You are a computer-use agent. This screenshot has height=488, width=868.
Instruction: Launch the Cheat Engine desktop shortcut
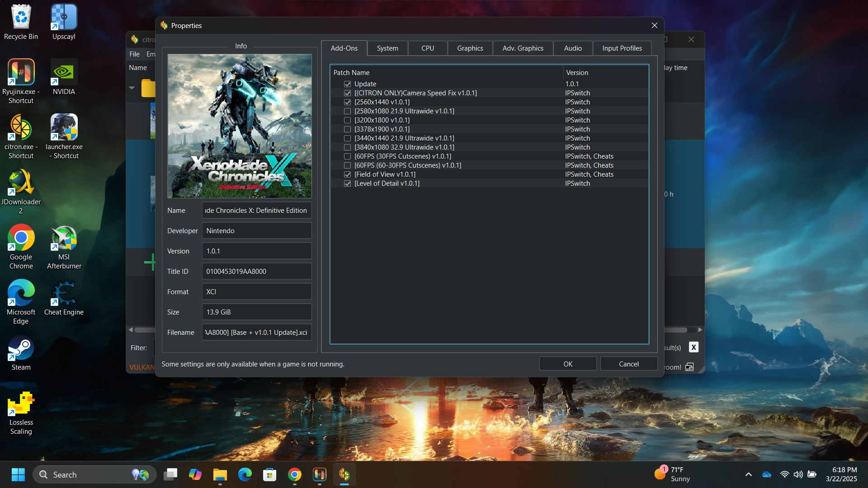(64, 297)
